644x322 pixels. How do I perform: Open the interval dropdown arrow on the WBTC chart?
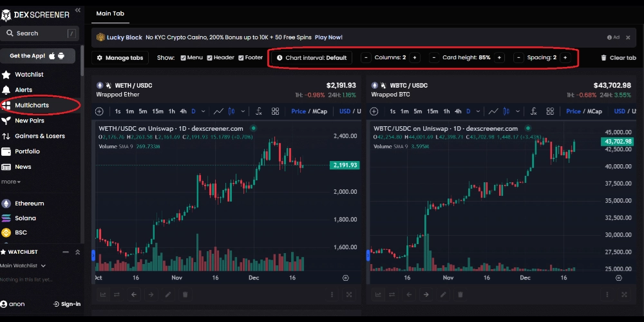(x=478, y=111)
